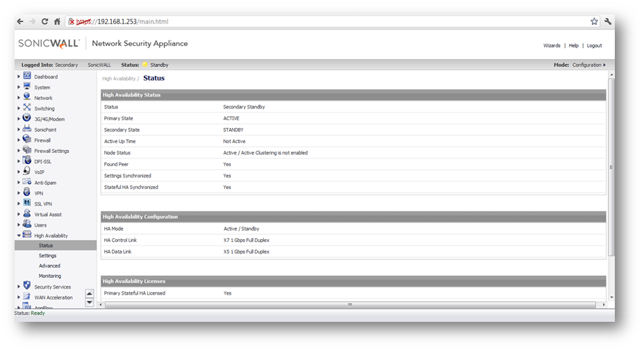Click the Firewall icon in sidebar

point(27,140)
